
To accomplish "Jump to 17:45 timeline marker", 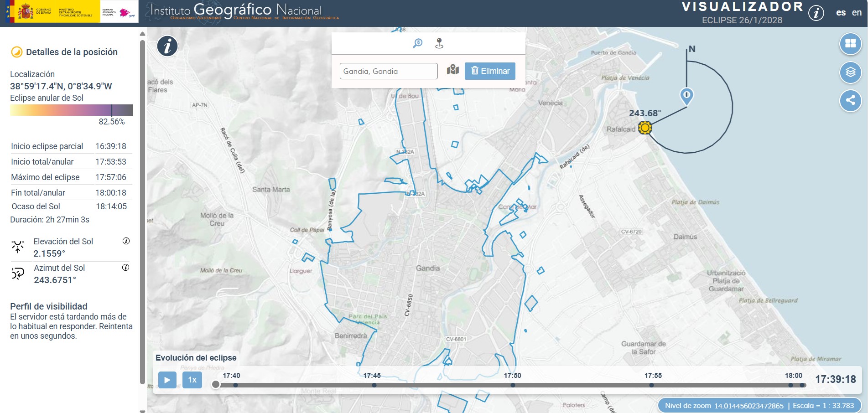I will point(374,385).
